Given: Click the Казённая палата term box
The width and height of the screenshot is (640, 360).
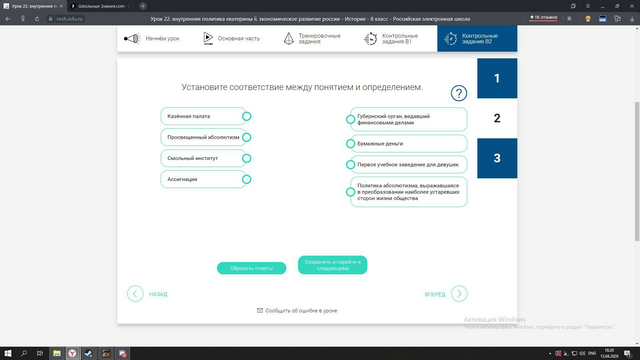Looking at the screenshot, I should click(x=203, y=116).
